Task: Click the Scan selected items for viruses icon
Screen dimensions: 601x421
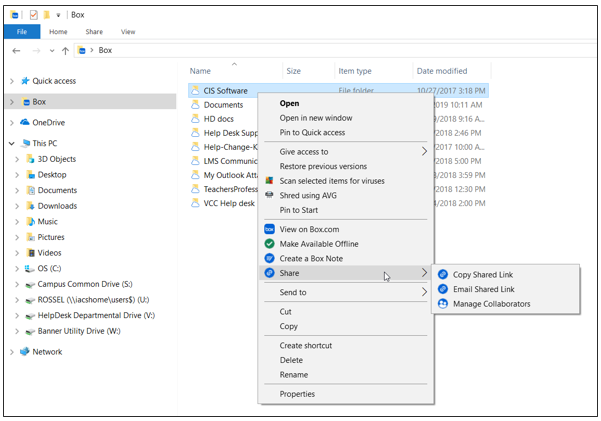Action: coord(269,181)
